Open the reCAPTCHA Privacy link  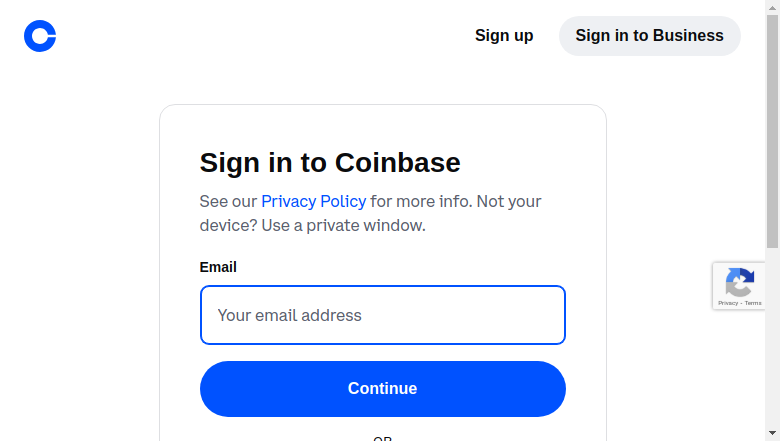pos(728,303)
